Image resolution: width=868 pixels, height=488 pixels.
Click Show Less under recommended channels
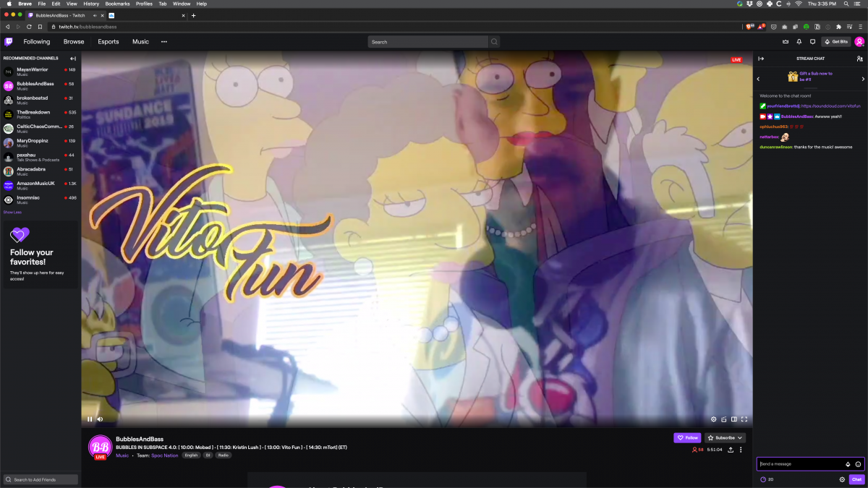(x=12, y=212)
